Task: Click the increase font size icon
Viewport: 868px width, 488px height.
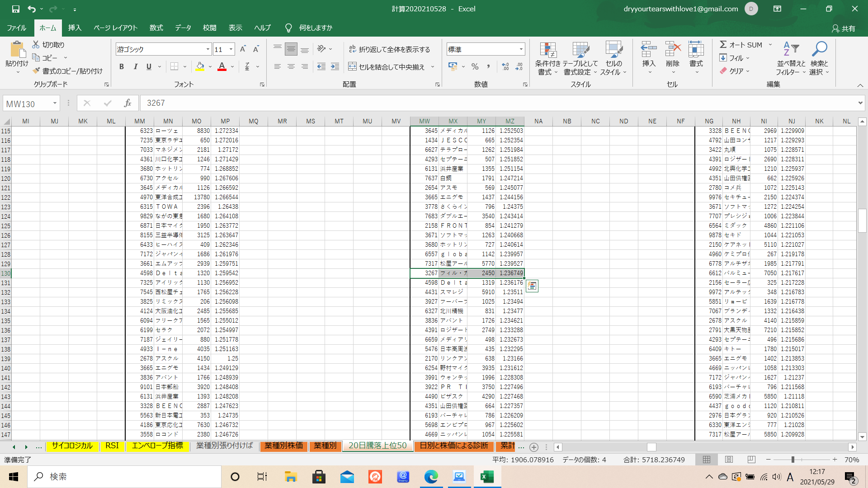Action: pyautogui.click(x=243, y=49)
